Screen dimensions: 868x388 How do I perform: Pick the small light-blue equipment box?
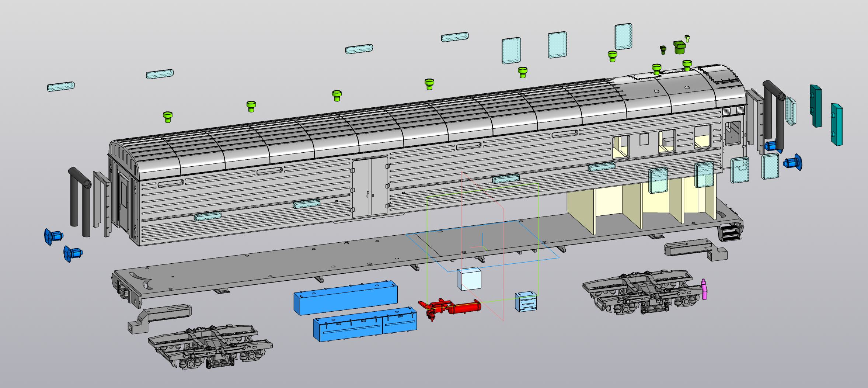coord(526,302)
